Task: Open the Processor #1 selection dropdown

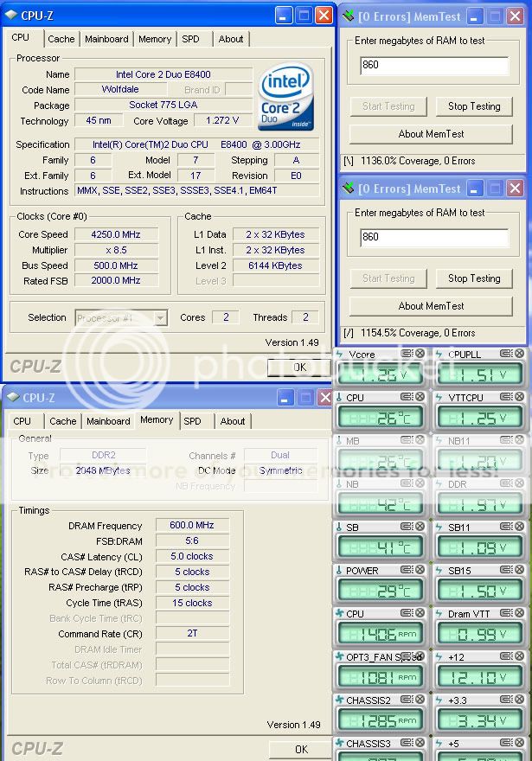Action: pos(121,318)
